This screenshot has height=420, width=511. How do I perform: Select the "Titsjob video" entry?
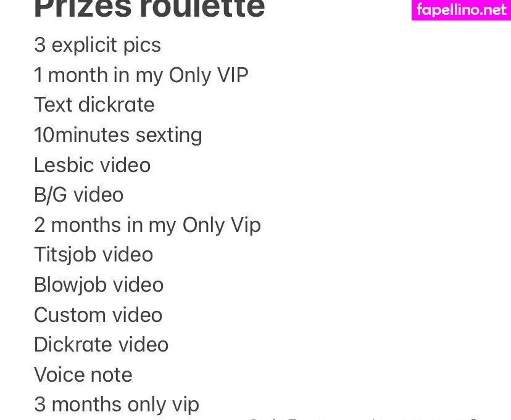click(x=93, y=255)
